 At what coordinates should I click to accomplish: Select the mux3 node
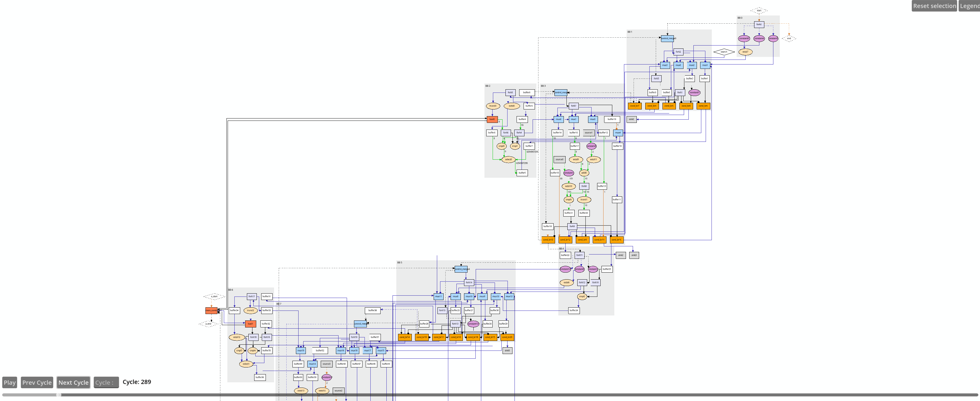coord(665,65)
